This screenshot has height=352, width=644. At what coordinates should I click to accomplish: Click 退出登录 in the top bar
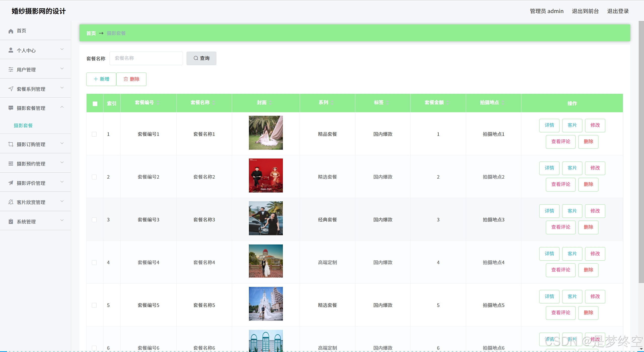[x=618, y=11]
